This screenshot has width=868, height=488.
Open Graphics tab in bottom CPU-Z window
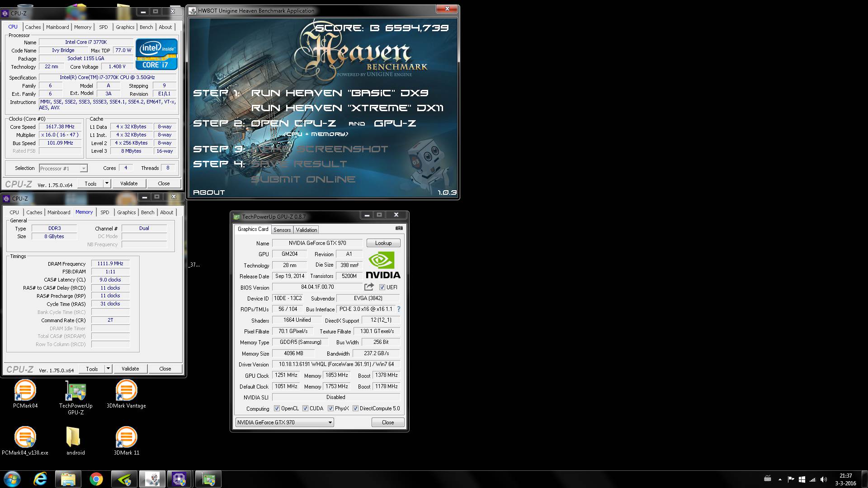(126, 212)
